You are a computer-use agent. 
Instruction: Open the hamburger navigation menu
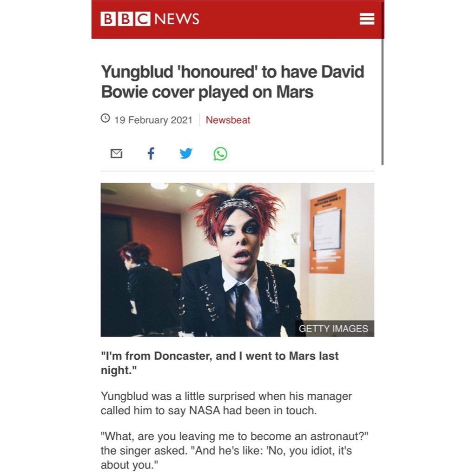click(367, 19)
